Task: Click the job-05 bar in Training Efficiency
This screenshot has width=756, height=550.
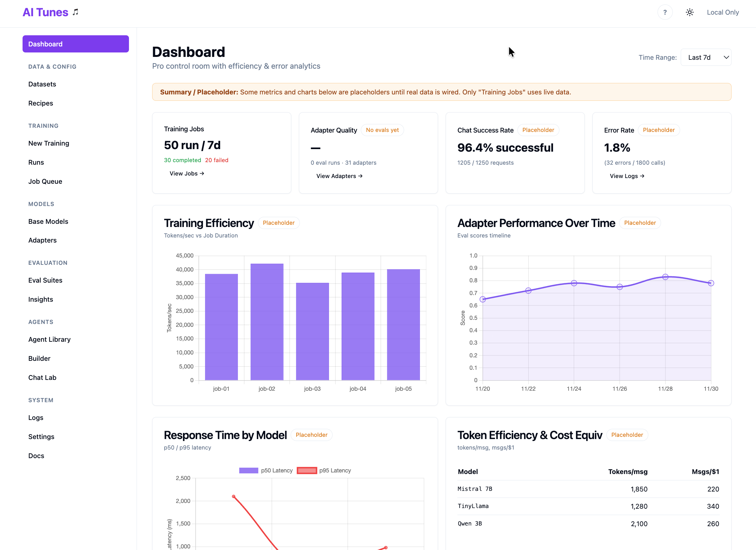Action: [403, 325]
